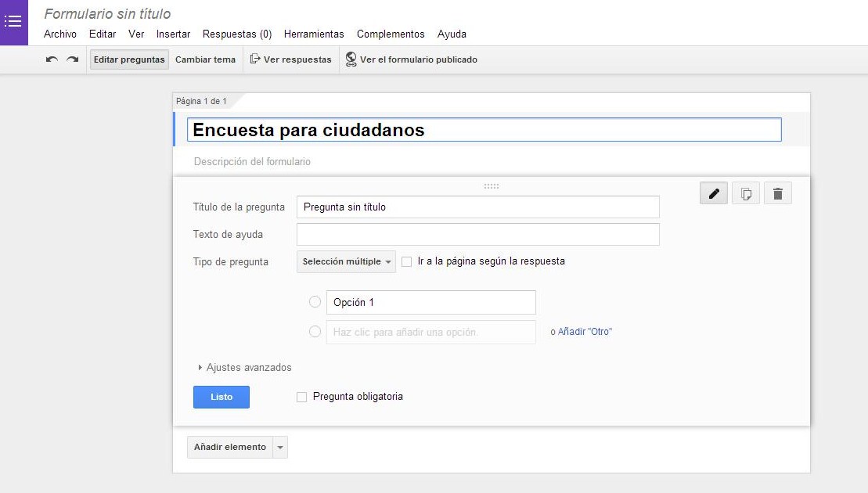This screenshot has height=493, width=868.
Task: Click the Texto de ayuda input field
Action: [x=477, y=235]
